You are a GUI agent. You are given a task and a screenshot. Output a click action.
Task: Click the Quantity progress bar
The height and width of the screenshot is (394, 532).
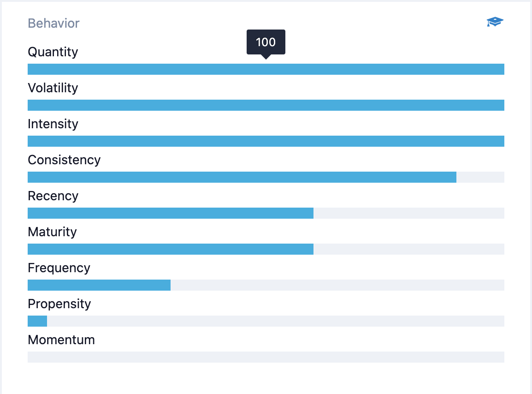tap(266, 69)
